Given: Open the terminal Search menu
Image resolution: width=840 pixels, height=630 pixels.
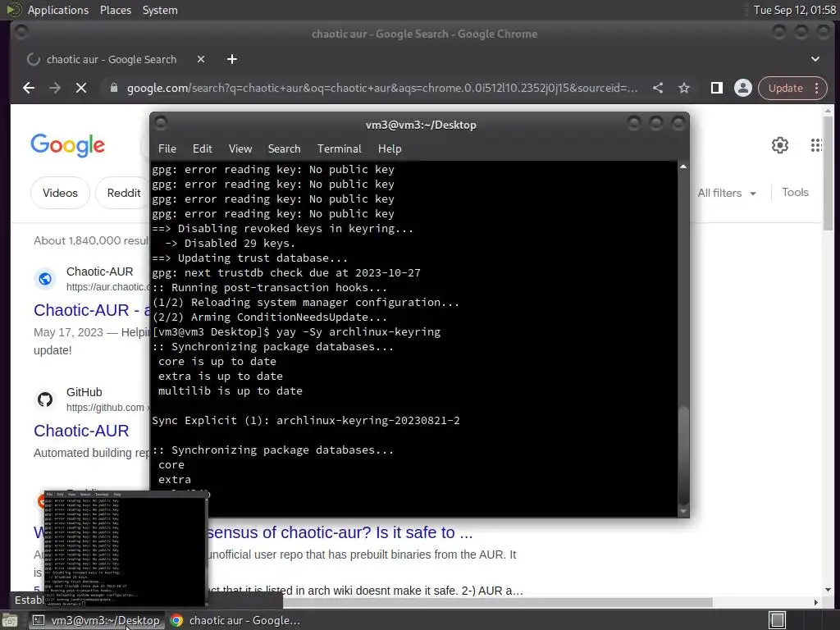Looking at the screenshot, I should (284, 148).
